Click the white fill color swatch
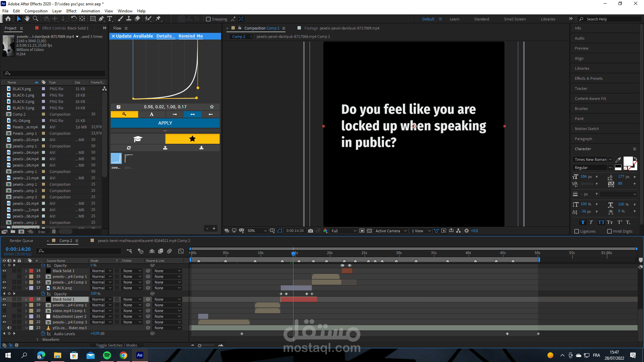 628,161
